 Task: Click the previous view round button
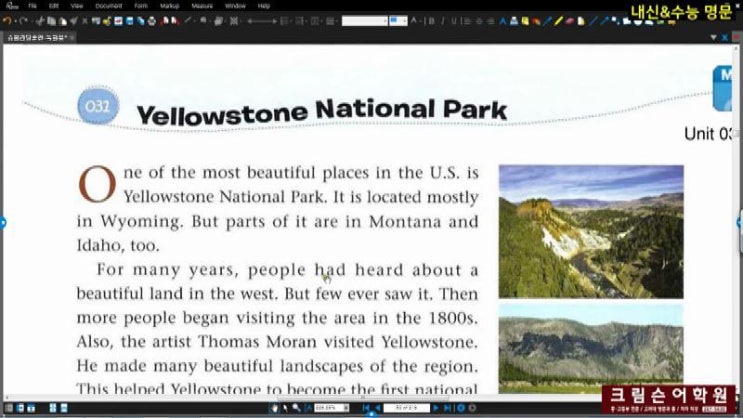click(x=461, y=408)
